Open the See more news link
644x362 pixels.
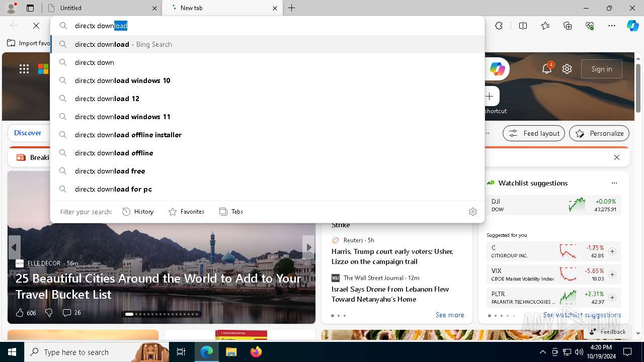pos(450,315)
